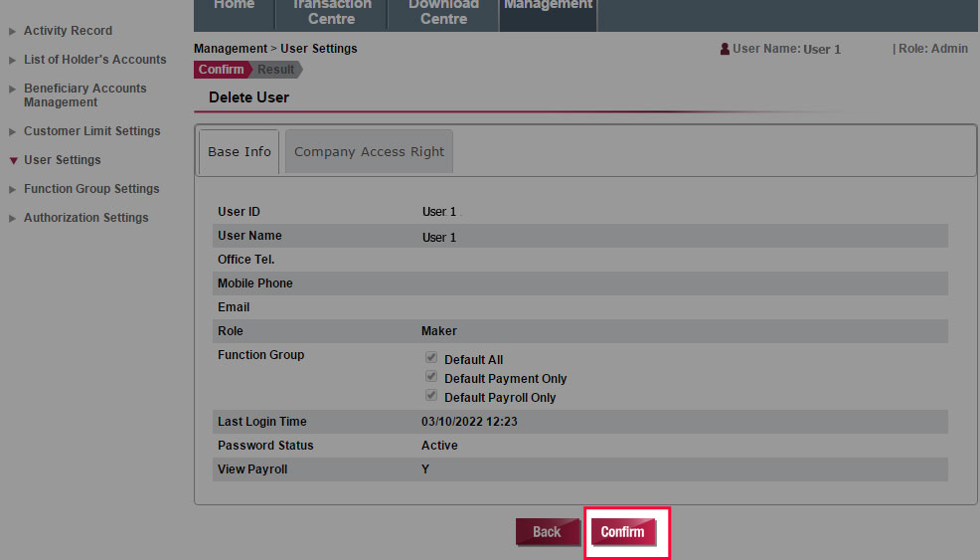
Task: Click the header User Name: User 1 text
Action: (x=786, y=49)
